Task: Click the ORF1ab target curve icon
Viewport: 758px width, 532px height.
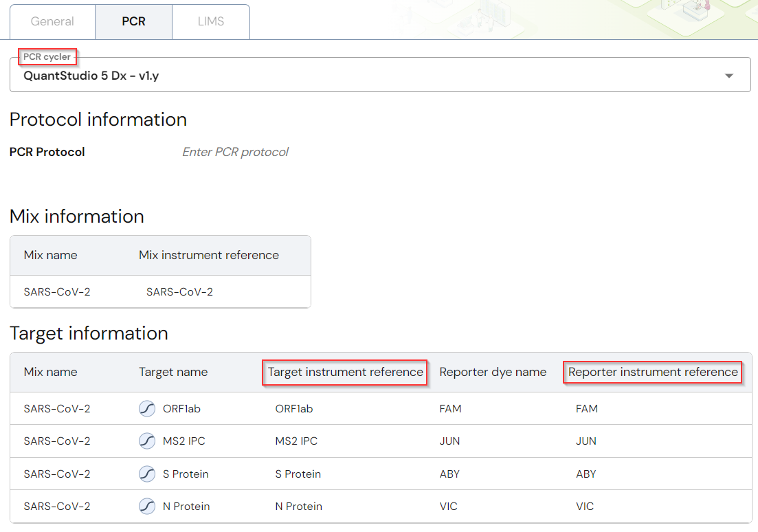Action: [147, 409]
